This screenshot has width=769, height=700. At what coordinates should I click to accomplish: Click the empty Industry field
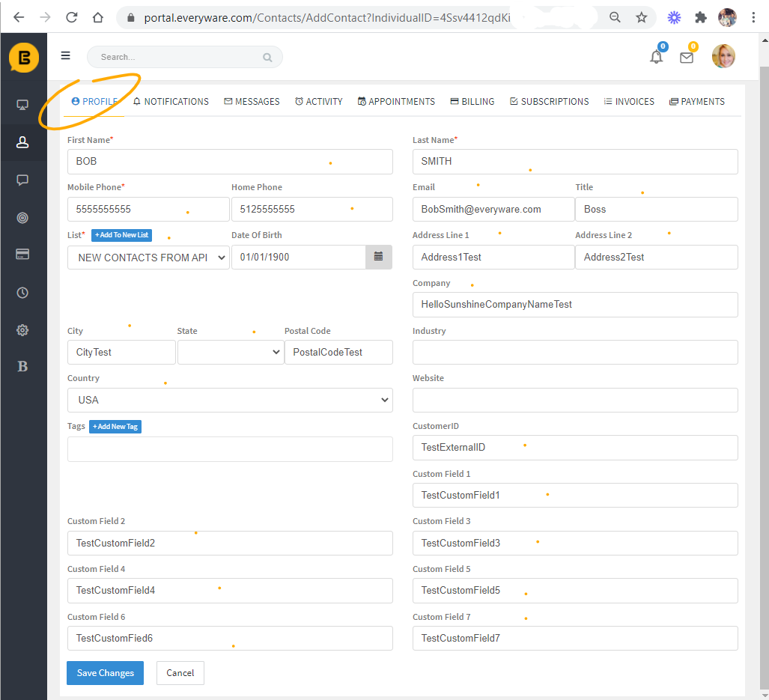point(575,352)
